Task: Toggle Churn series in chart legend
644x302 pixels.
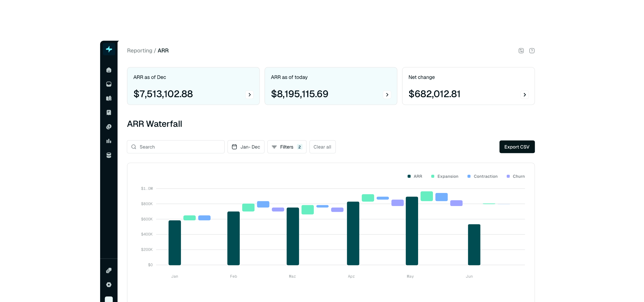Action: (x=515, y=176)
